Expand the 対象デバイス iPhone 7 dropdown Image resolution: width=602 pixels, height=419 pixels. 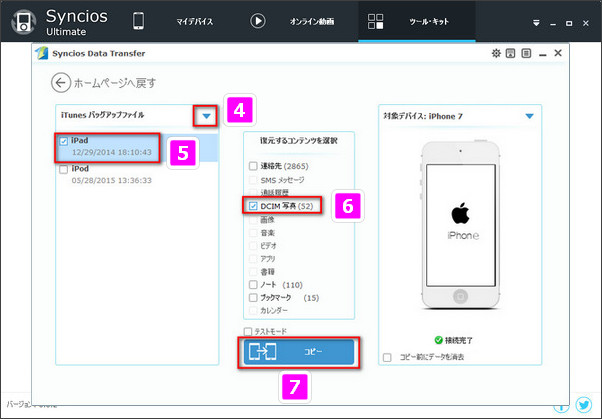tap(529, 116)
